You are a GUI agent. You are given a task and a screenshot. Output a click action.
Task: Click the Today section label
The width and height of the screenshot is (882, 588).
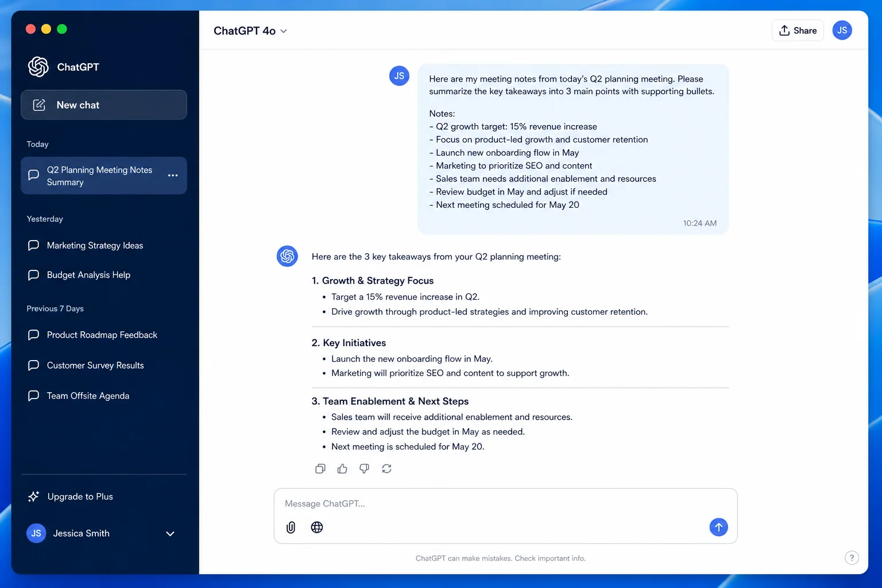[37, 144]
